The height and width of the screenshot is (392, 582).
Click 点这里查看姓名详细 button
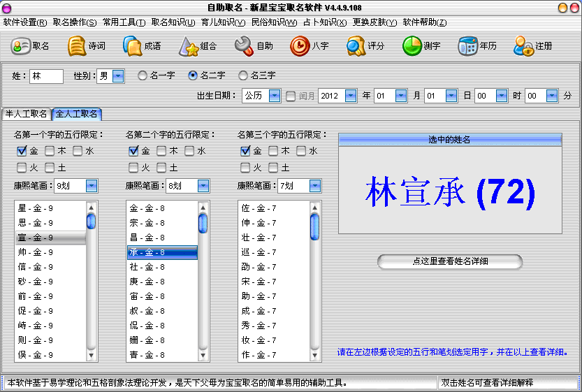coord(450,261)
